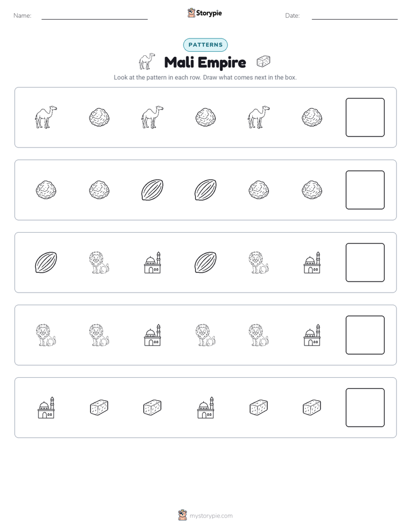
Task: Click the camel icon beside the Mali Empire title
Action: 147,62
